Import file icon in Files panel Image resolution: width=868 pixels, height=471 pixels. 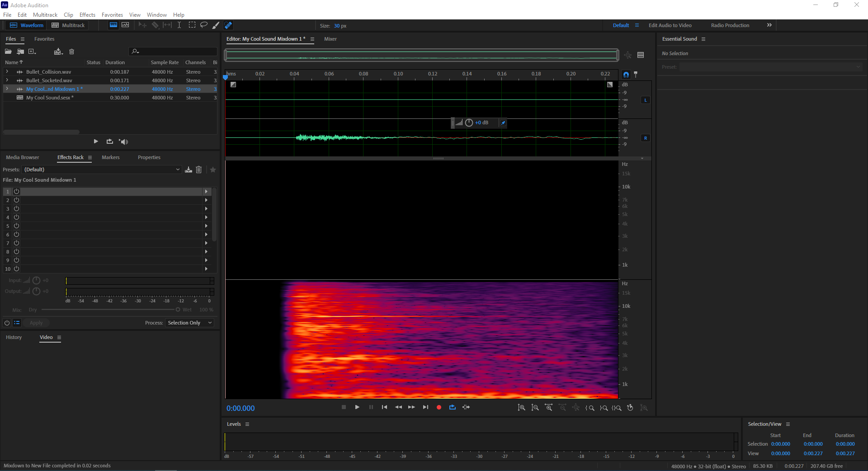click(x=20, y=52)
